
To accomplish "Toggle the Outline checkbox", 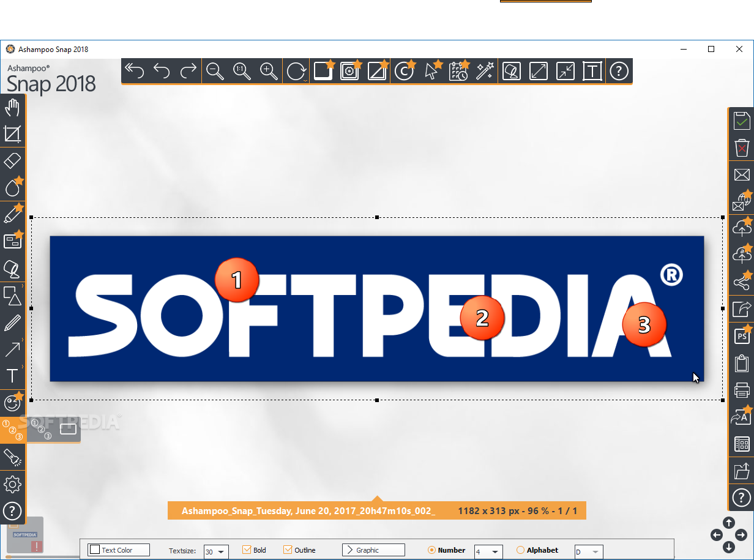I will click(288, 550).
